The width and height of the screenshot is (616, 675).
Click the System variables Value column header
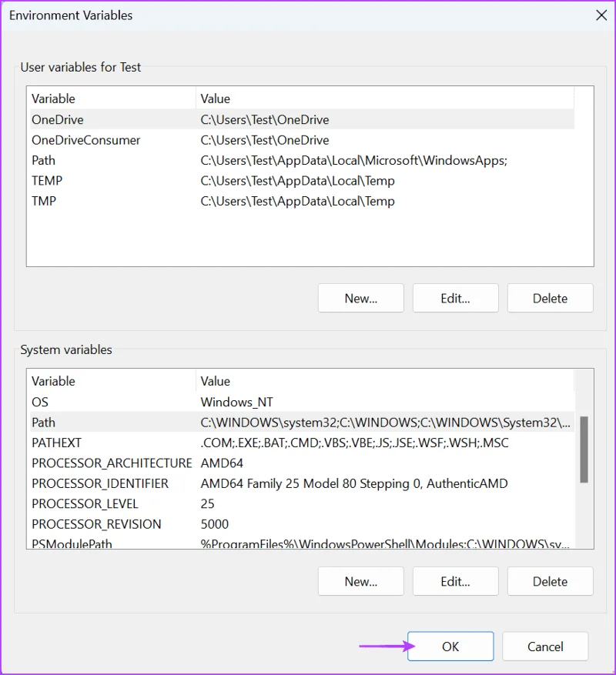(385, 381)
